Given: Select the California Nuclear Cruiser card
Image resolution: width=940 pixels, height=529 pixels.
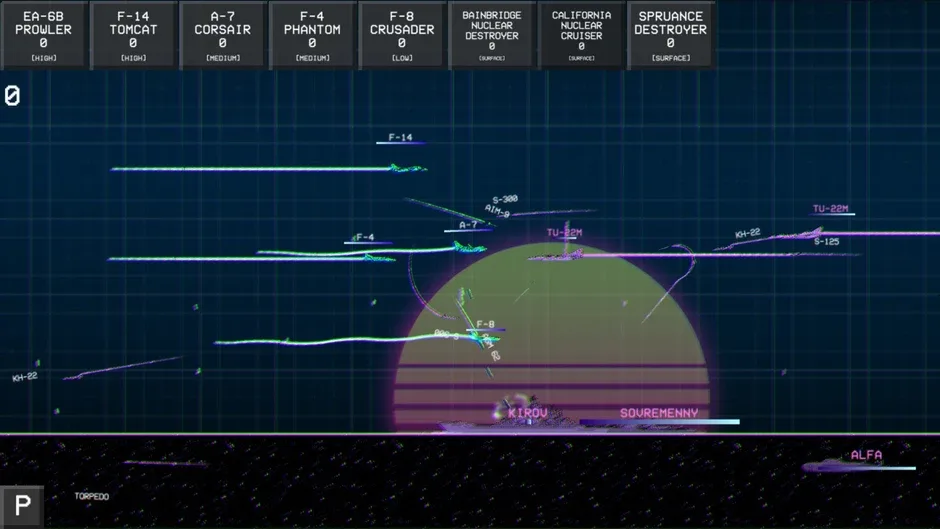Looking at the screenshot, I should (x=581, y=35).
